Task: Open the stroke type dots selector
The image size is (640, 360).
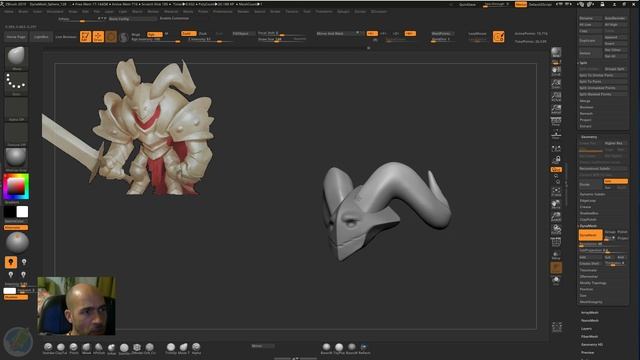Action: coord(16,83)
